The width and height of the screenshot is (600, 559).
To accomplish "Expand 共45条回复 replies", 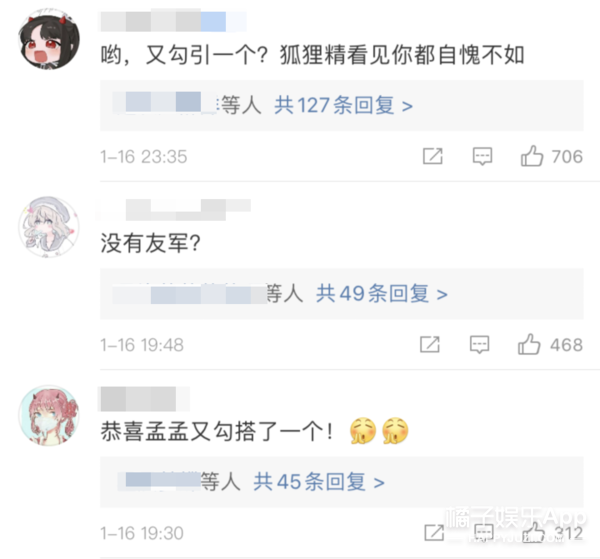I will [319, 482].
